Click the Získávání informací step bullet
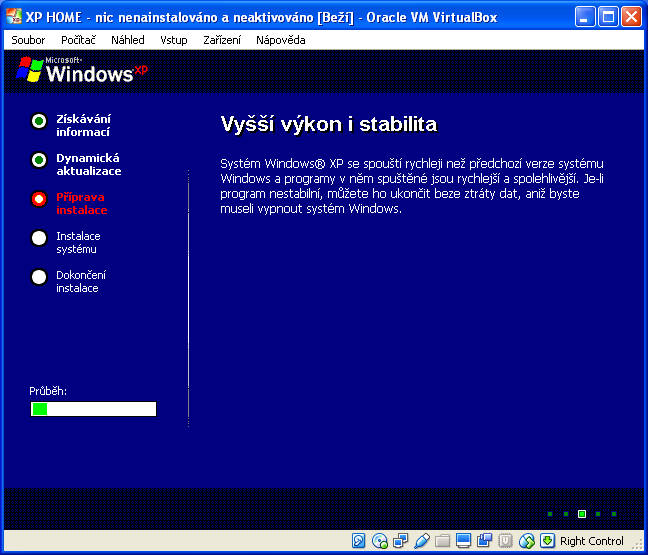Image resolution: width=648 pixels, height=555 pixels. (x=39, y=121)
